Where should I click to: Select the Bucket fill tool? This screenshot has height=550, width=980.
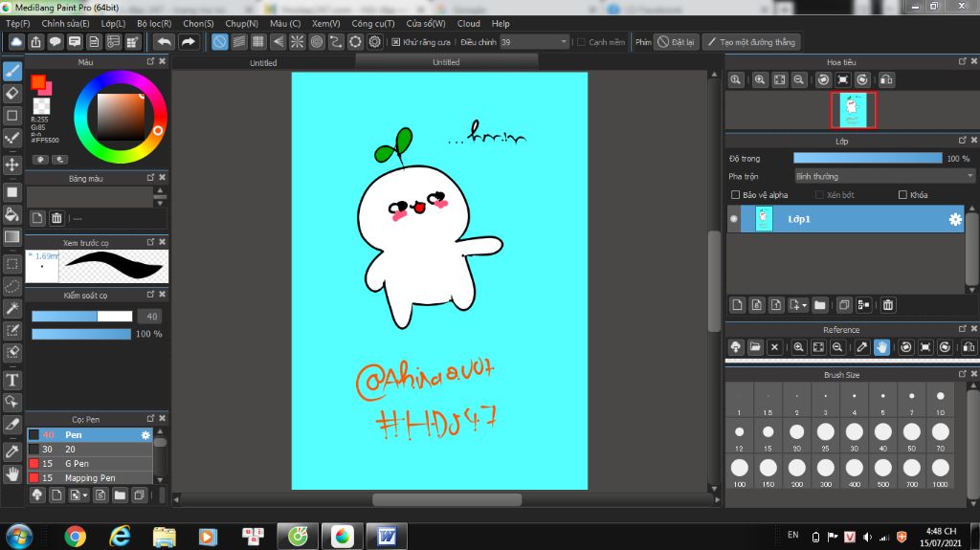[11, 214]
